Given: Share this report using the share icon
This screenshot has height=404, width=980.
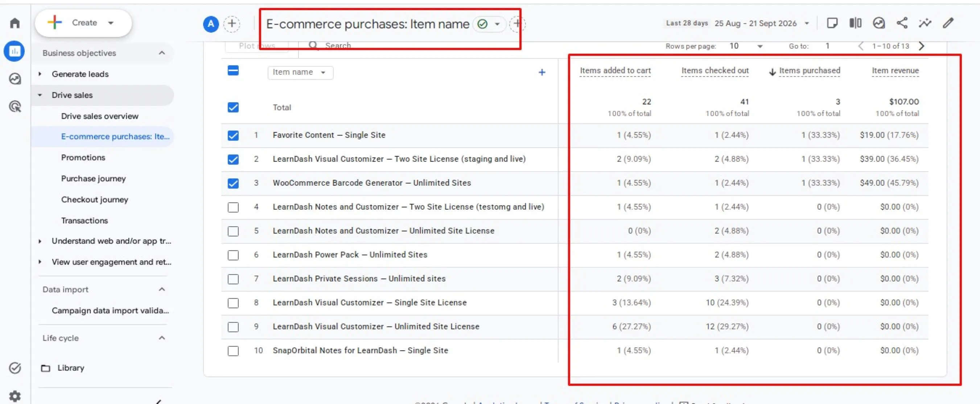Looking at the screenshot, I should (x=902, y=23).
